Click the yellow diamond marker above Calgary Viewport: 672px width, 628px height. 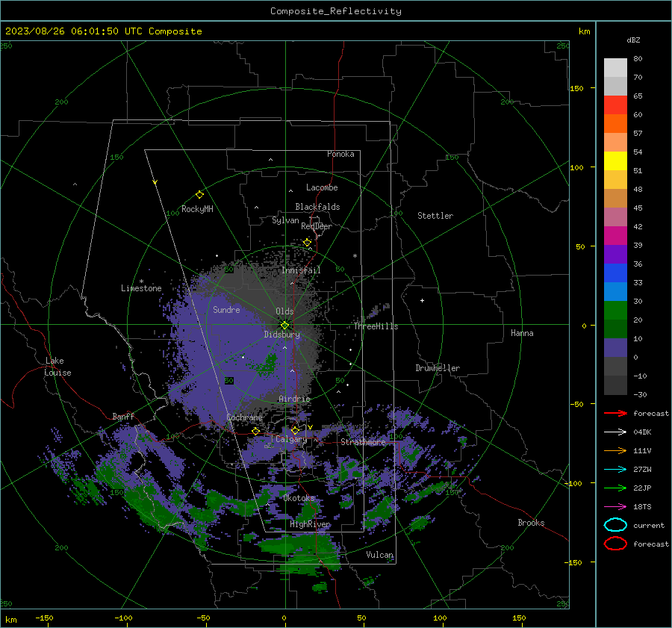point(295,430)
